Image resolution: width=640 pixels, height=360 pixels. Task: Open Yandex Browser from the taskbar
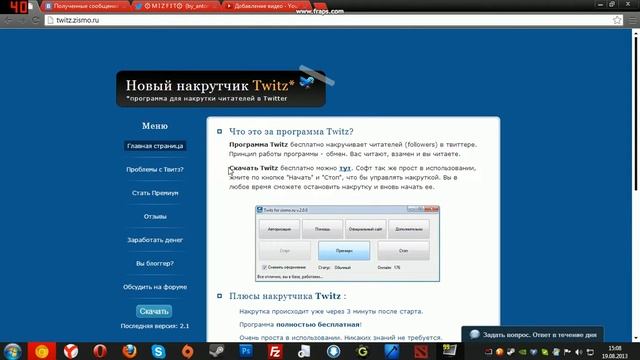tap(71, 351)
